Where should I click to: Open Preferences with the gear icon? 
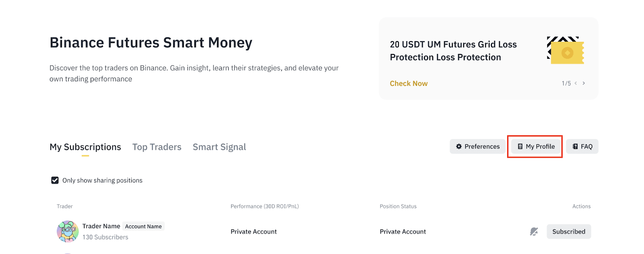pos(477,147)
